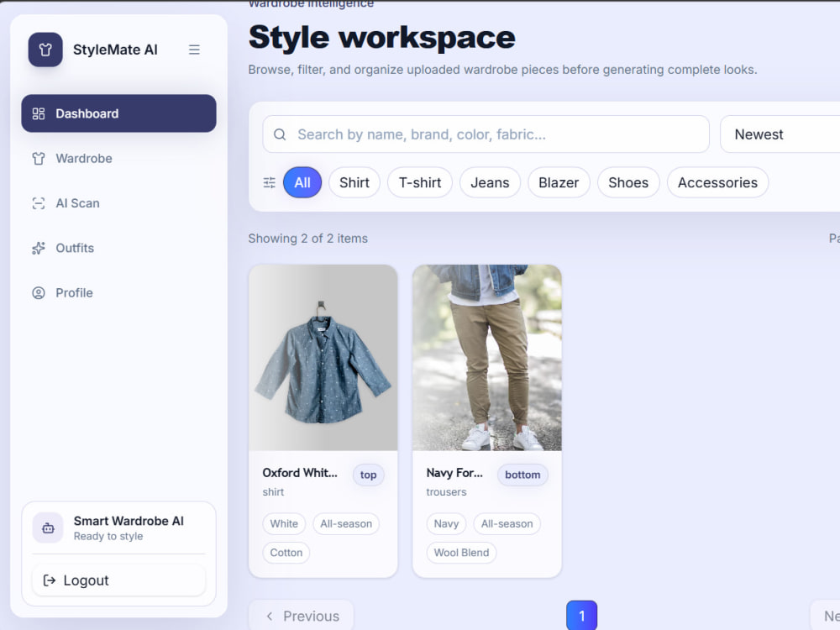Click the 'bottom' category badge
The height and width of the screenshot is (630, 840).
click(x=522, y=475)
